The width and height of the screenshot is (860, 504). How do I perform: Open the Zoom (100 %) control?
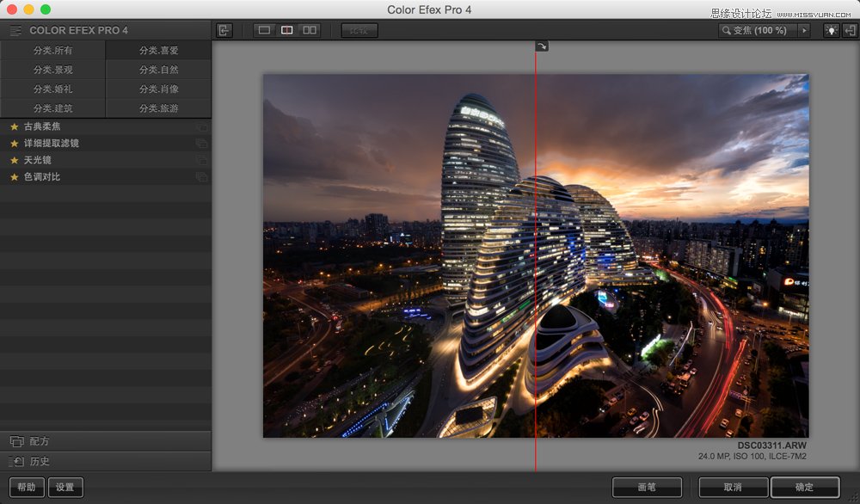pyautogui.click(x=759, y=30)
